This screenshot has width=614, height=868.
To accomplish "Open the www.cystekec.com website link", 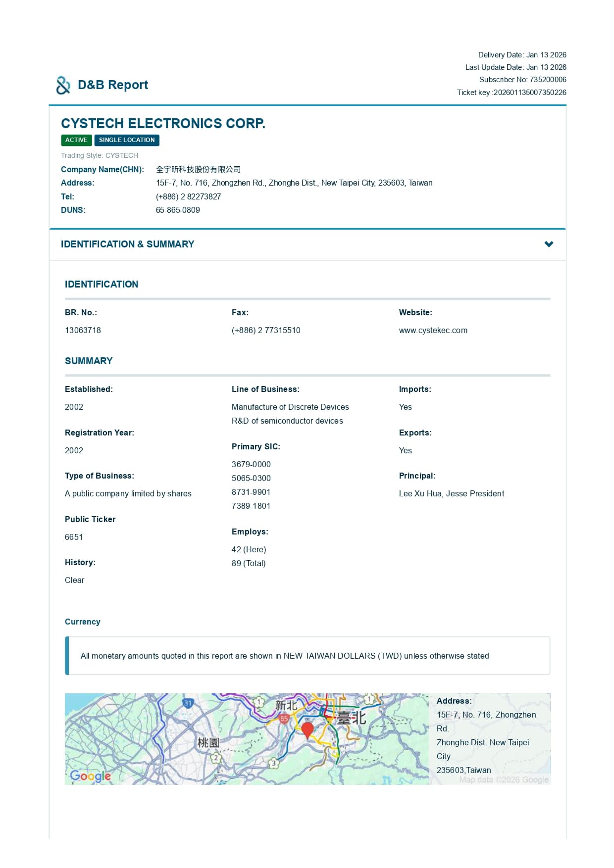I will pyautogui.click(x=433, y=330).
